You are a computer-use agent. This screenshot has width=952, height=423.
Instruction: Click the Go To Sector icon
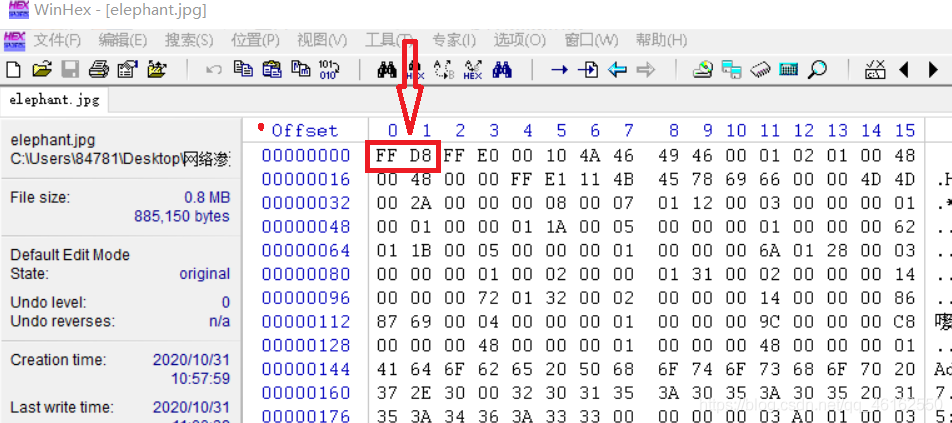click(588, 69)
